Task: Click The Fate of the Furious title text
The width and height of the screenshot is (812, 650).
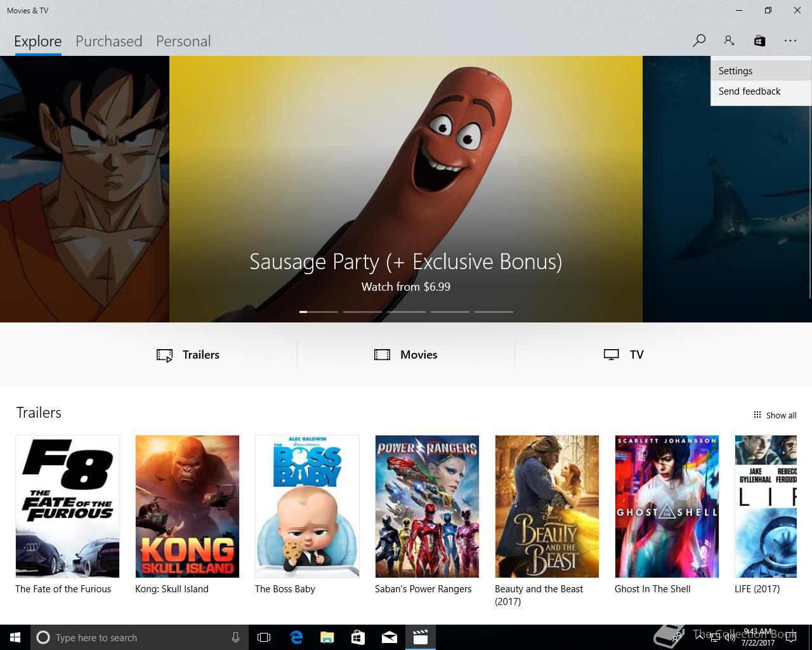Action: [63, 589]
